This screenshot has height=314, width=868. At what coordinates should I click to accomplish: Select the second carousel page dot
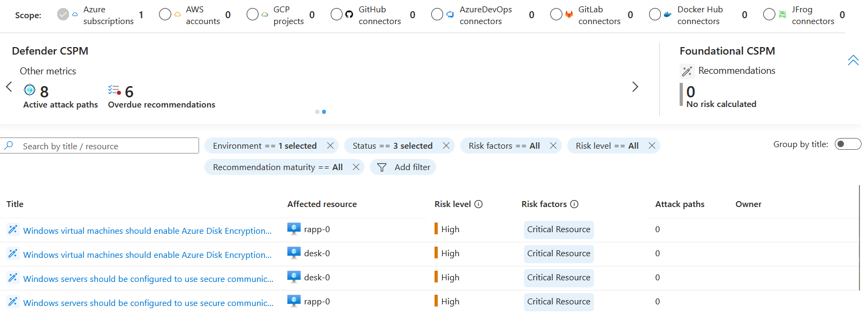click(324, 112)
